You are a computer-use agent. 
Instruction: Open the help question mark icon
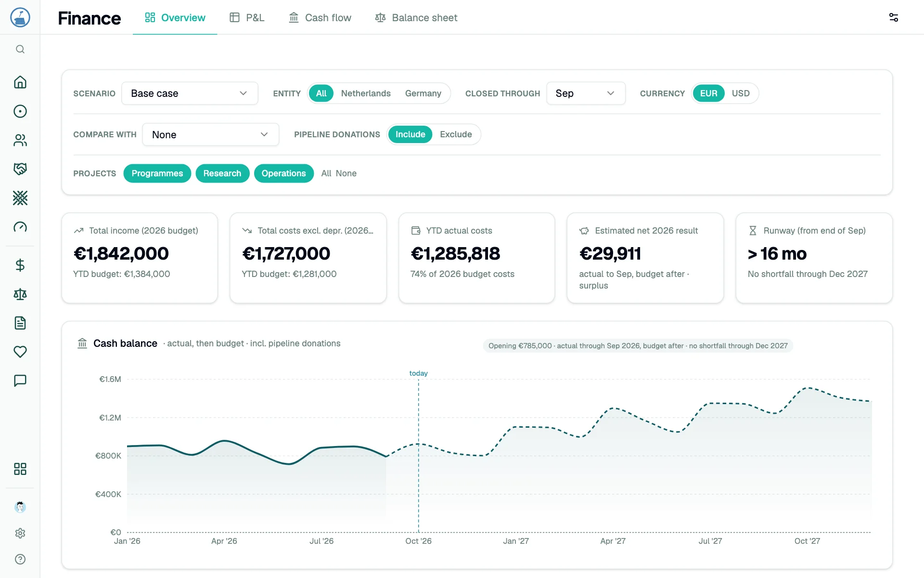point(20,559)
